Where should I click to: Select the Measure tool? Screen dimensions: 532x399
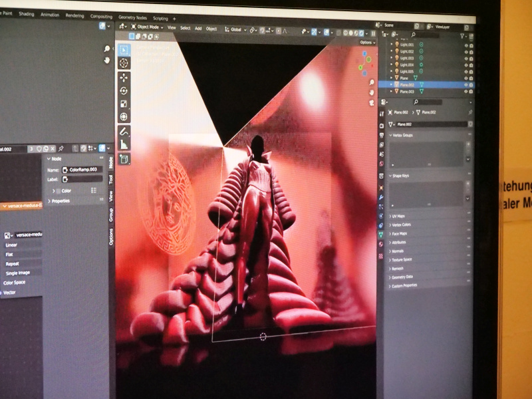[124, 144]
